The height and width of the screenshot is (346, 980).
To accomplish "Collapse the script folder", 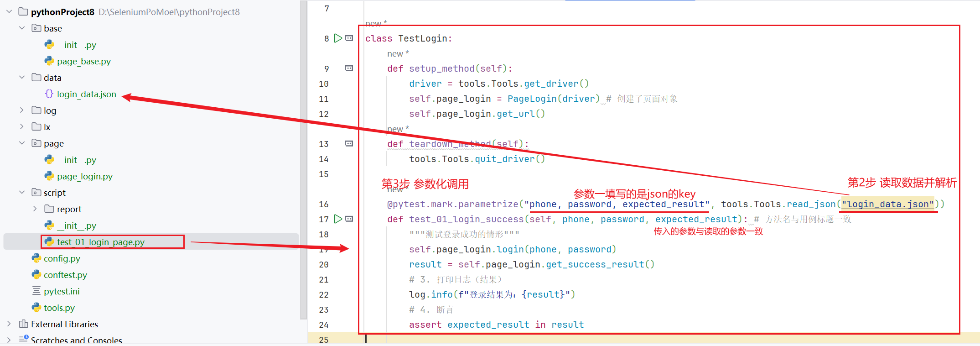I will pos(22,193).
